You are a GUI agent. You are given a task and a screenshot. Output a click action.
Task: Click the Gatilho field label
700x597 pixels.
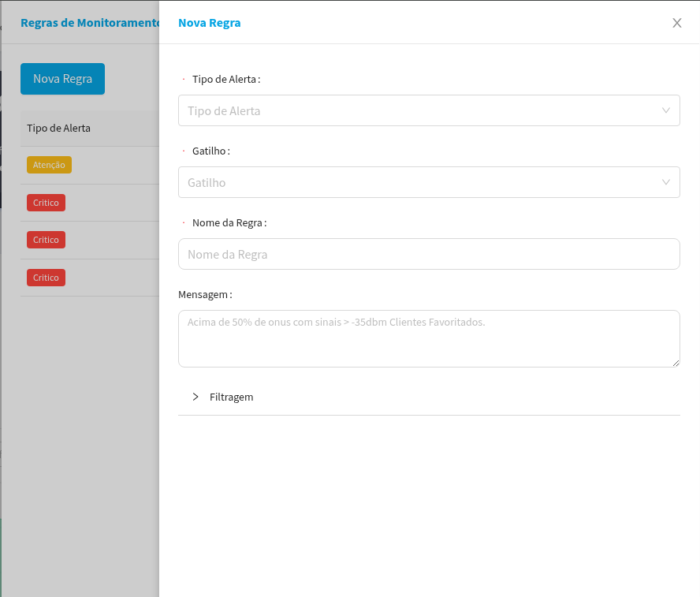point(211,151)
